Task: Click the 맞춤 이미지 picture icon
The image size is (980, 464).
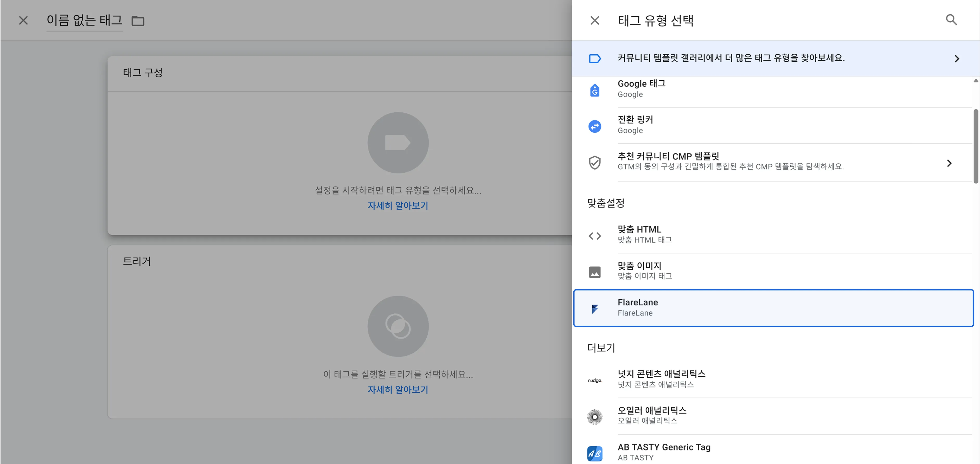Action: pos(595,272)
